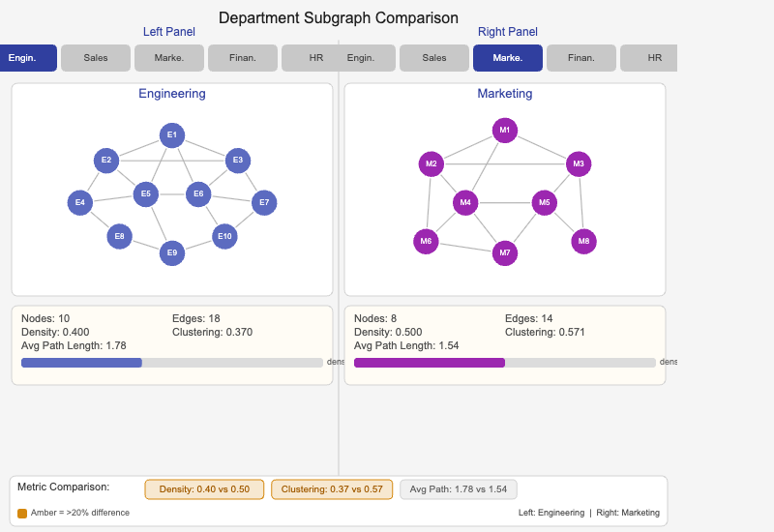Choose the right panel Finan. tab
774x532 pixels.
[581, 58]
